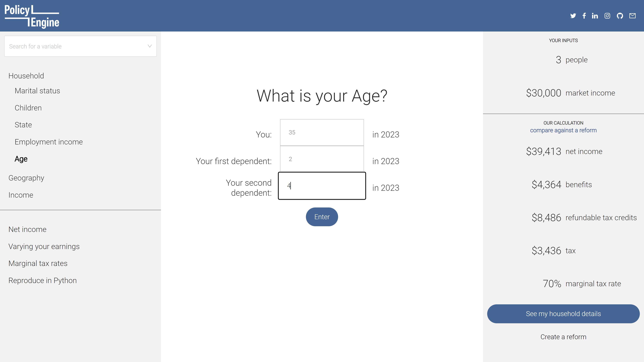Click the email envelope icon
Viewport: 644px width, 362px height.
click(x=632, y=16)
